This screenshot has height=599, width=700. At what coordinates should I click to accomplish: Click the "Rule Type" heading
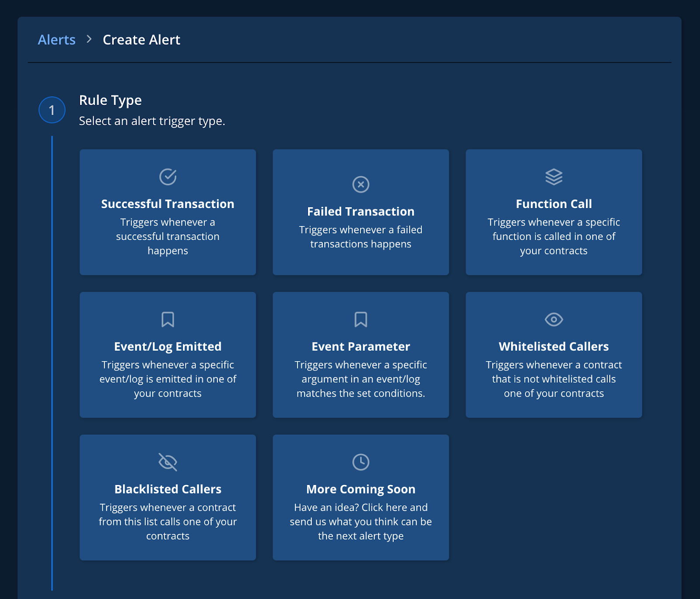(110, 100)
